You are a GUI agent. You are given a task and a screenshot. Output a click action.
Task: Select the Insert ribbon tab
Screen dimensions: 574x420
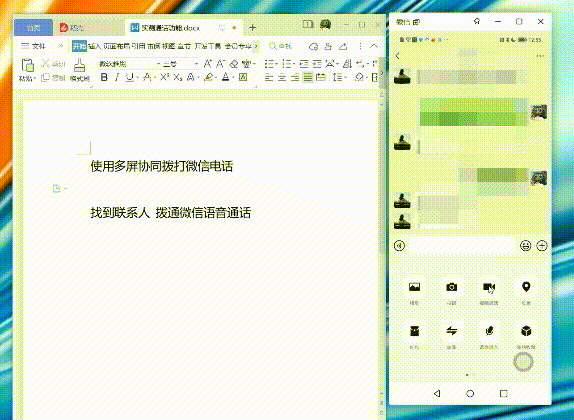click(94, 46)
